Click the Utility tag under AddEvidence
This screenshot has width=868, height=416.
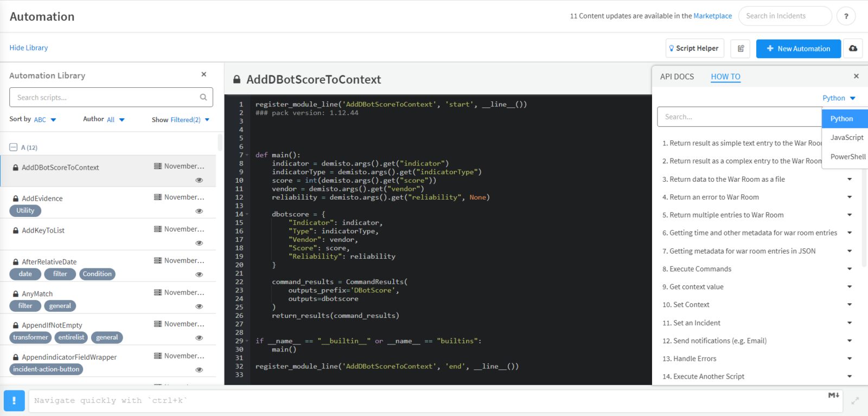click(25, 210)
